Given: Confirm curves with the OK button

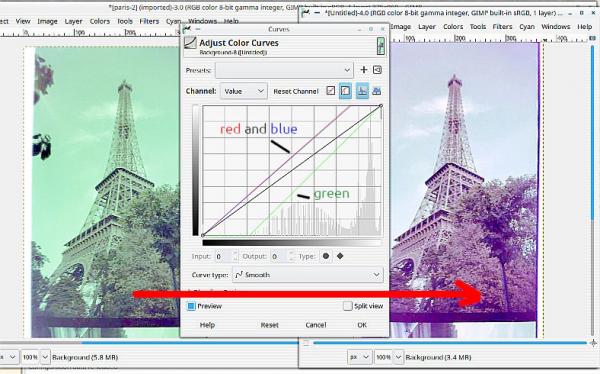Looking at the screenshot, I should click(362, 325).
